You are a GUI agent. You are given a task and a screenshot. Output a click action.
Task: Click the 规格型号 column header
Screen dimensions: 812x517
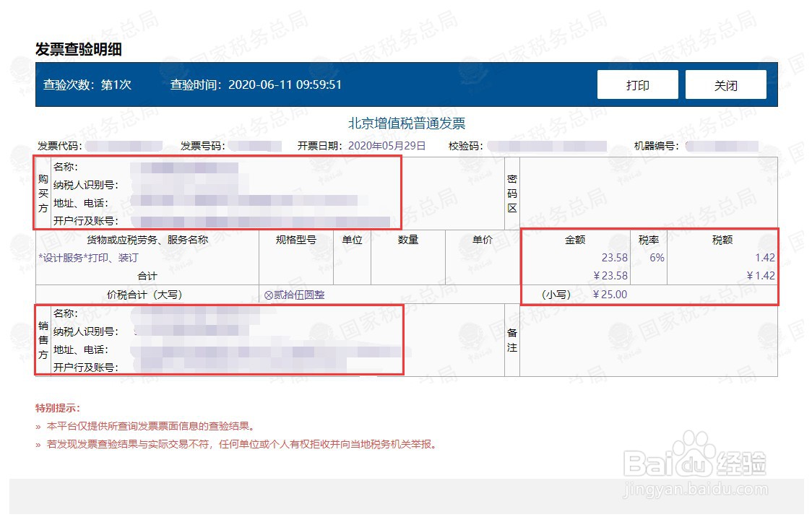pyautogui.click(x=295, y=240)
